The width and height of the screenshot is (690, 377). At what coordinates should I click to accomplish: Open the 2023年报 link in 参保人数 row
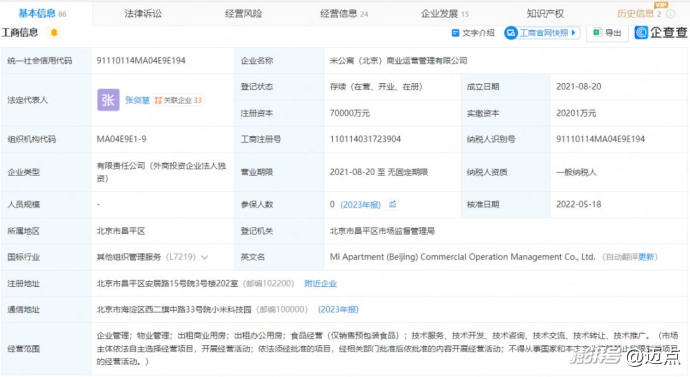coord(360,205)
